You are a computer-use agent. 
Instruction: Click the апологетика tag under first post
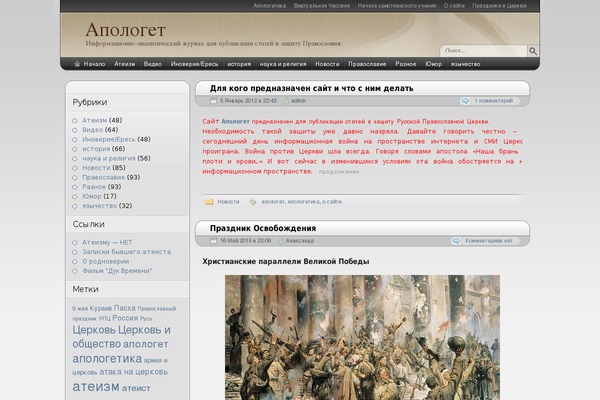tap(303, 202)
